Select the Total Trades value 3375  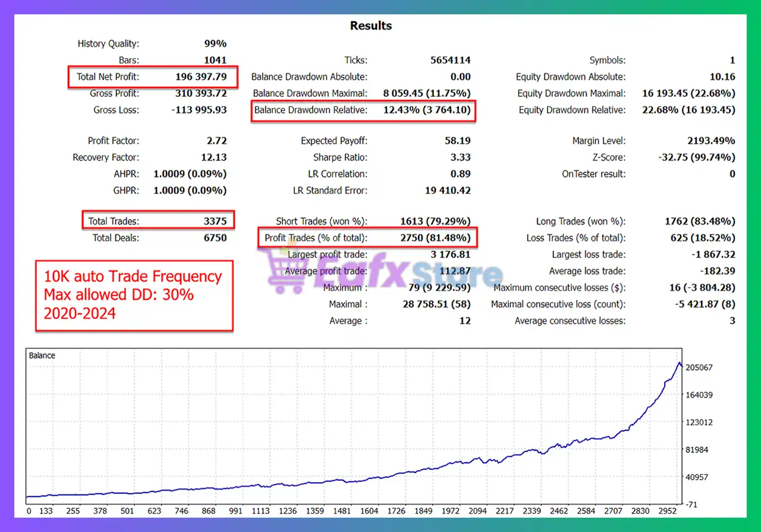pos(215,221)
